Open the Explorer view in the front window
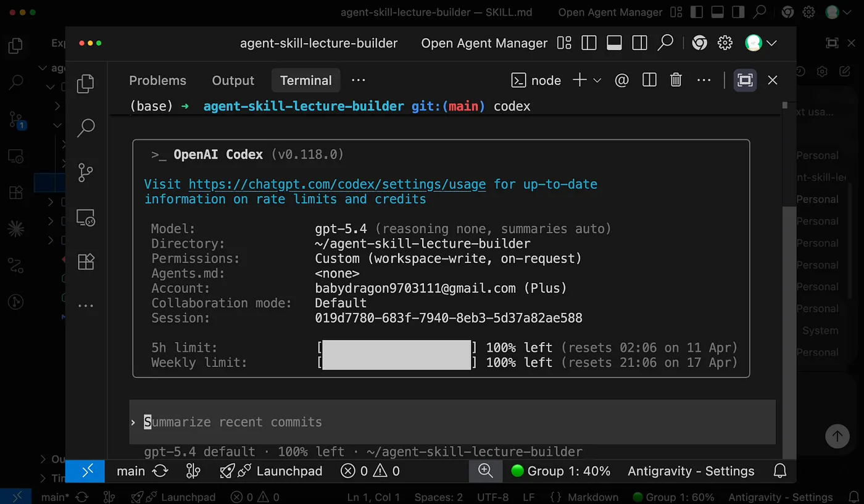 (86, 84)
